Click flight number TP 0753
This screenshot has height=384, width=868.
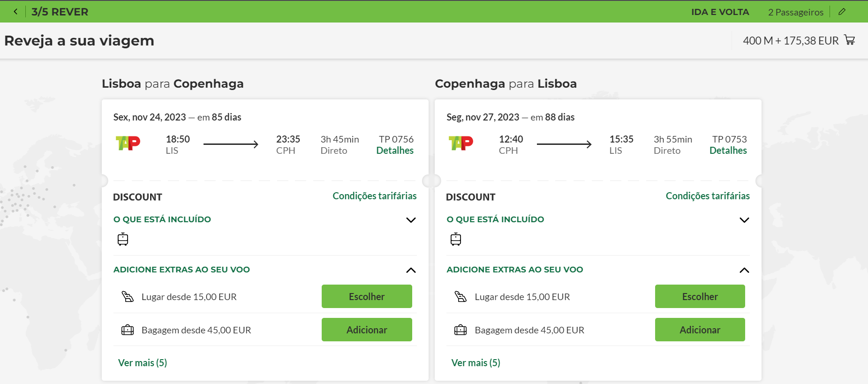pos(730,139)
